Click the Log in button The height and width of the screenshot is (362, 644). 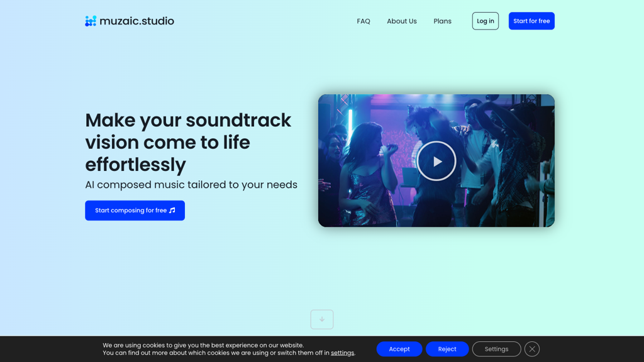(x=485, y=21)
